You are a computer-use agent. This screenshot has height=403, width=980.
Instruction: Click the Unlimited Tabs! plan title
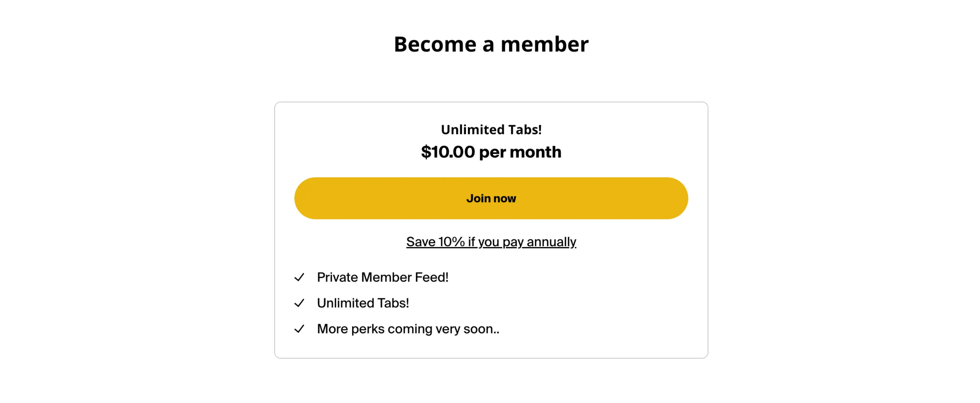[491, 129]
